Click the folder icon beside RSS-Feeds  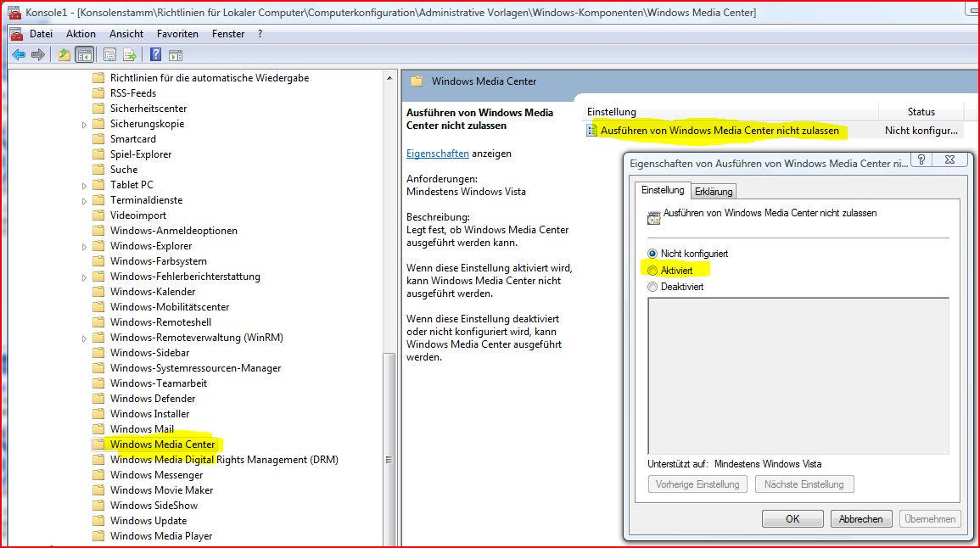(98, 93)
